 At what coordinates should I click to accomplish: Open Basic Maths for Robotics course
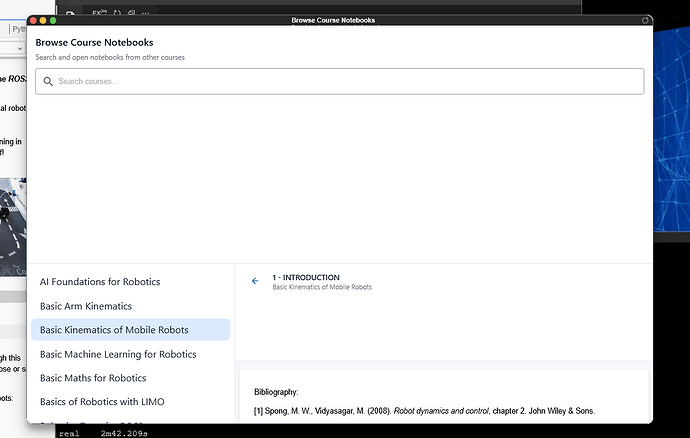coord(93,378)
